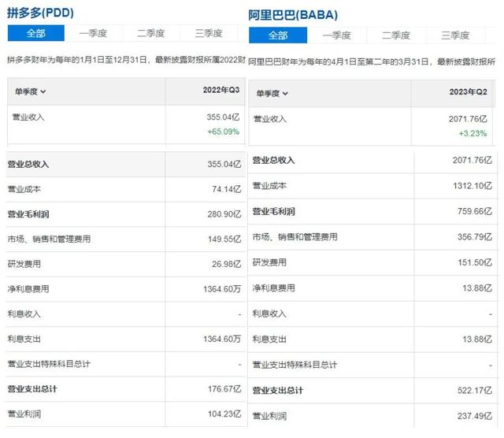
Task: Open the 二季度 tab in PDD panel
Action: [x=150, y=33]
